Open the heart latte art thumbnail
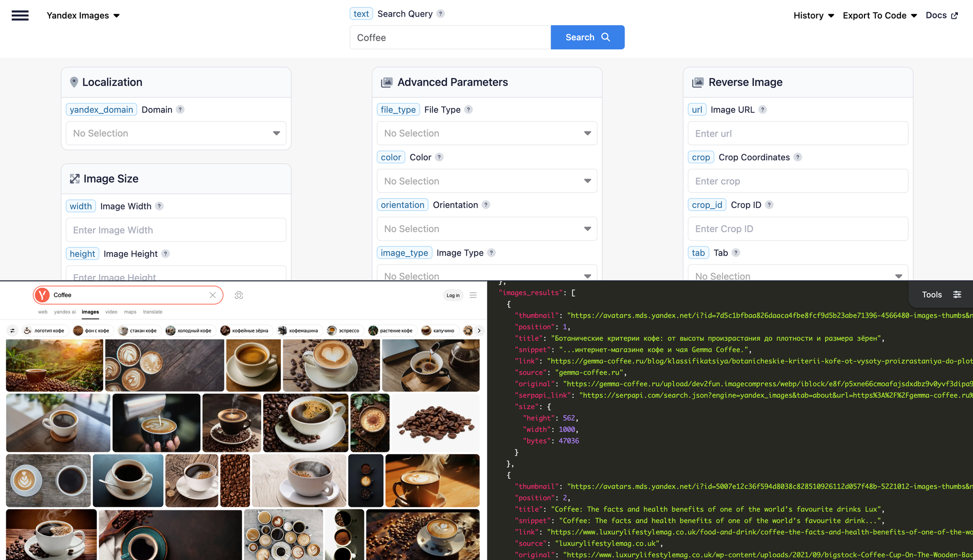The image size is (973, 560). click(331, 365)
